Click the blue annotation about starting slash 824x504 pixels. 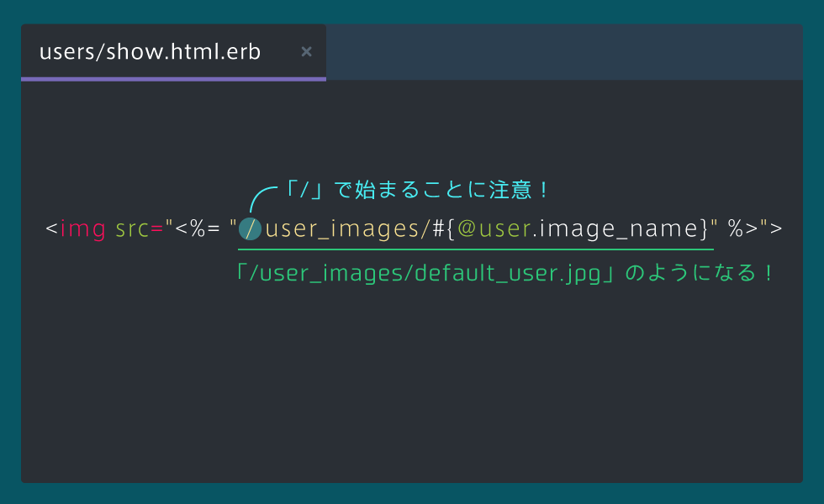pyautogui.click(x=417, y=190)
